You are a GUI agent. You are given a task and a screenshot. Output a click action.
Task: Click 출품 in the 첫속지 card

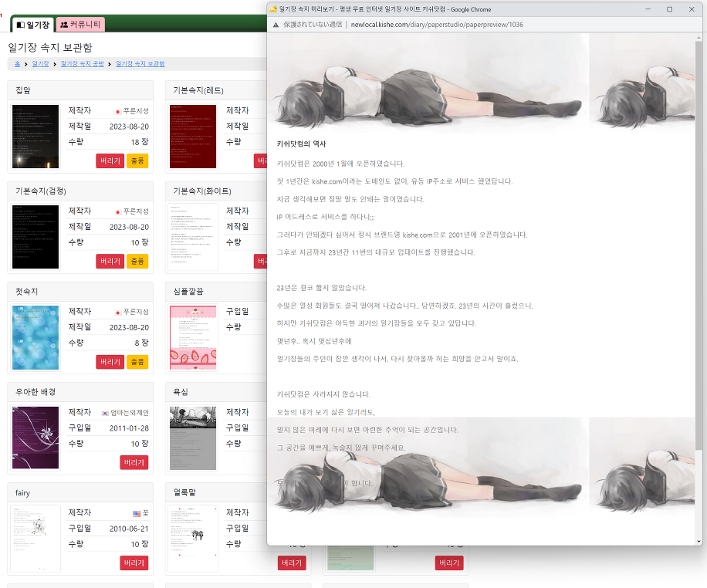[x=137, y=362]
